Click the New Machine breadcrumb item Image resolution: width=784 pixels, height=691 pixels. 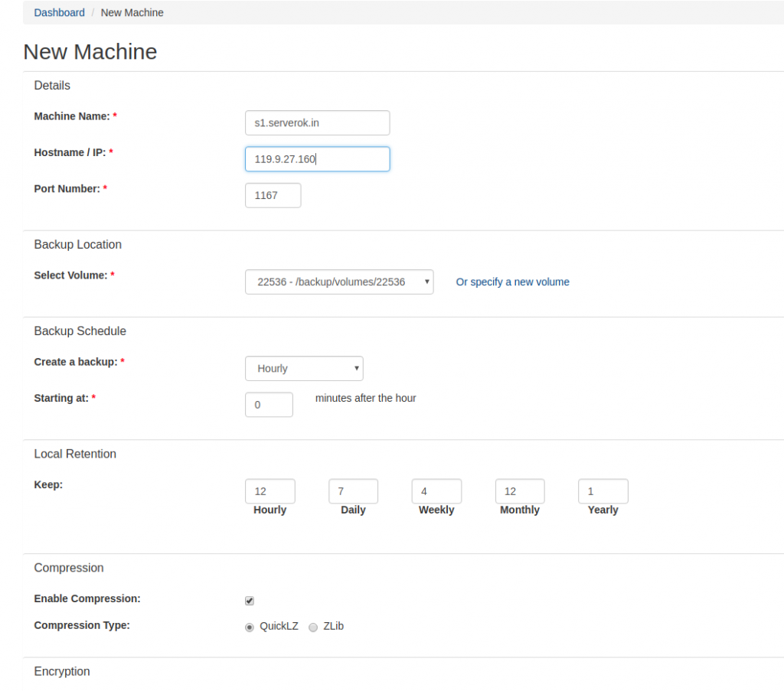(132, 12)
